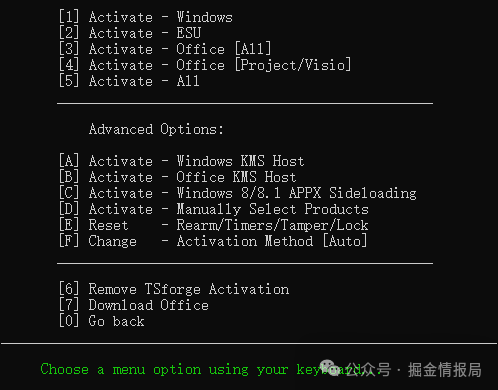This screenshot has height=390, width=498.
Task: Choose Activate - Windows KMS Host
Action: pos(182,161)
